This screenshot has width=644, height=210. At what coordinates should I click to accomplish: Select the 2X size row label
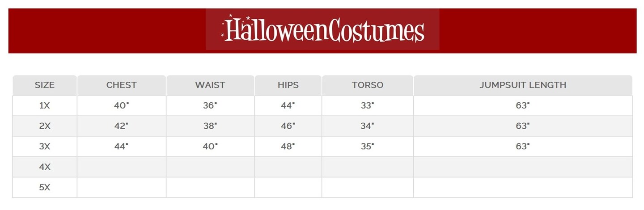pyautogui.click(x=45, y=126)
